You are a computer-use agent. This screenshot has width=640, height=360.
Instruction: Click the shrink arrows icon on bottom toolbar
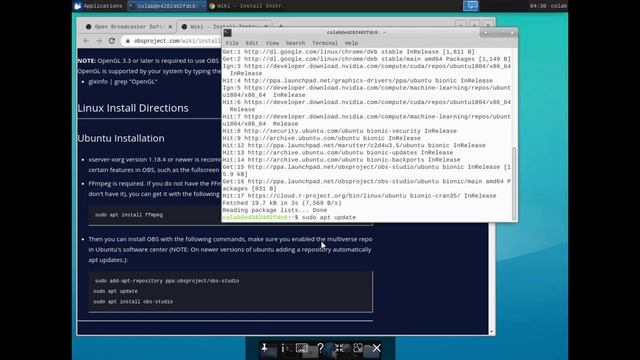(339, 348)
